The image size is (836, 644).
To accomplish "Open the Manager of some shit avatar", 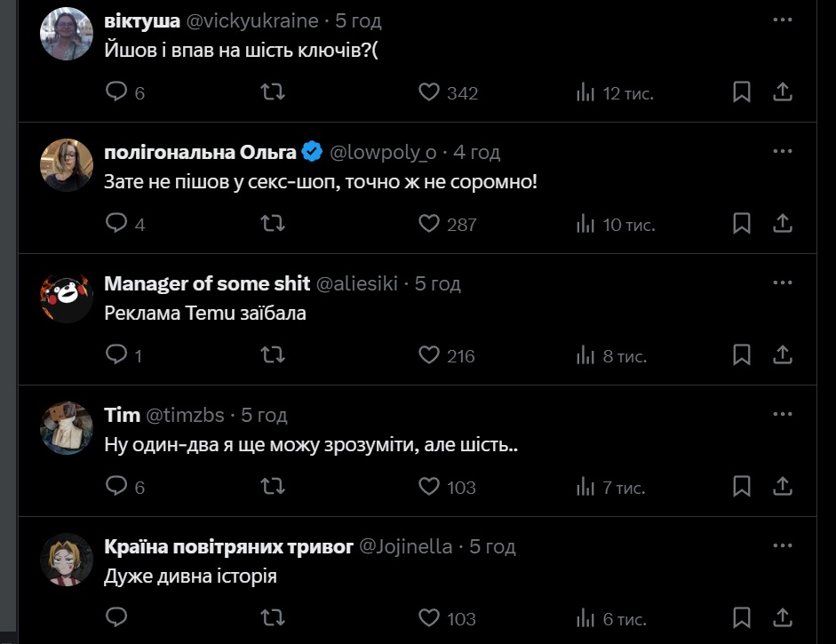I will click(68, 297).
